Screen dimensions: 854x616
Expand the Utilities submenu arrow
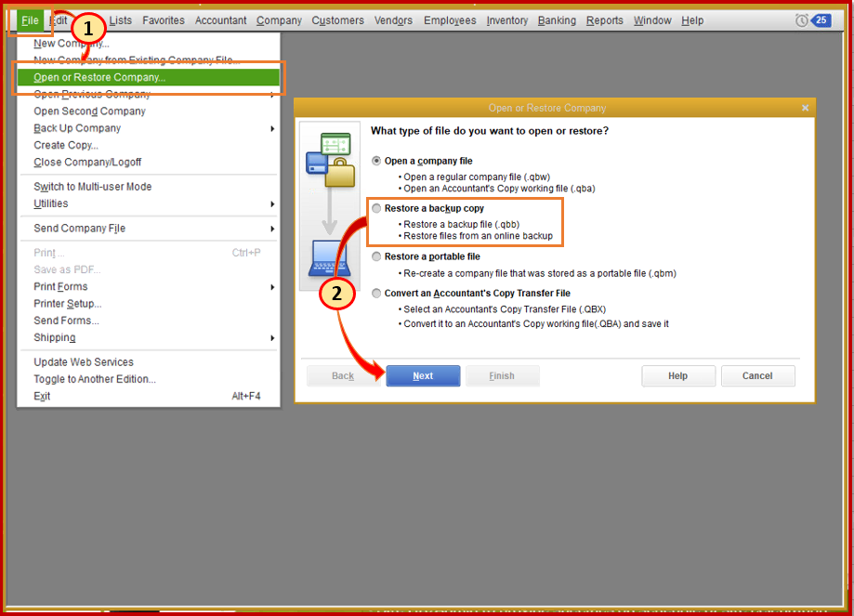point(272,203)
